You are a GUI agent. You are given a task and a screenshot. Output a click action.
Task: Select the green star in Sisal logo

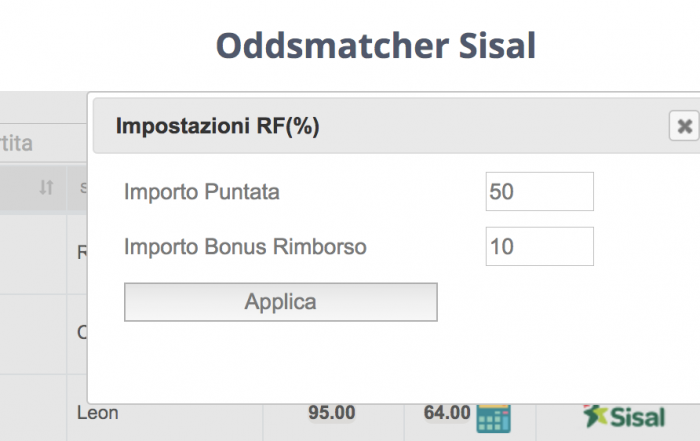coord(595,416)
